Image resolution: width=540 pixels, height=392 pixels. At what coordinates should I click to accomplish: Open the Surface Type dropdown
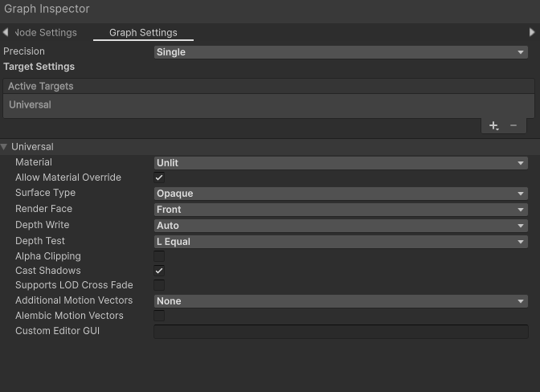click(x=341, y=194)
